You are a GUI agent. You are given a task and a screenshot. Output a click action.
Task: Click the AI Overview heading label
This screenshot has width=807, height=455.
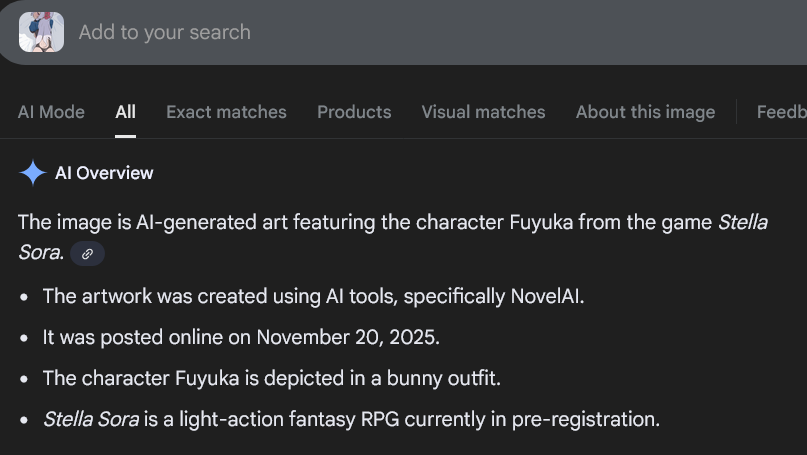pos(104,173)
